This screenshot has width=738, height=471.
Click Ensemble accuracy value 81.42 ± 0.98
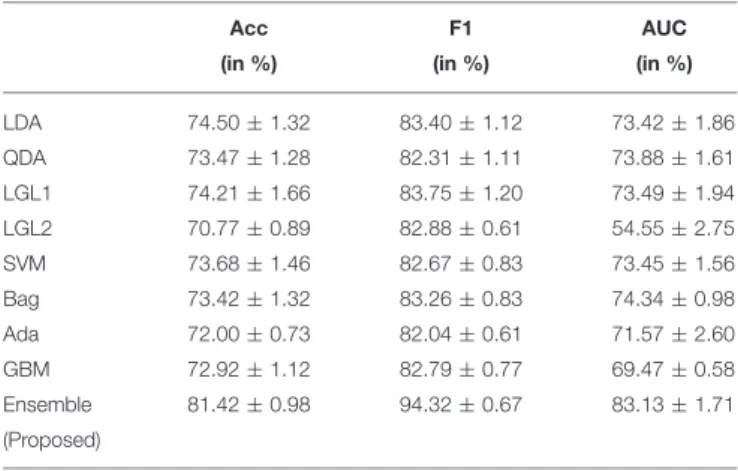pos(249,405)
